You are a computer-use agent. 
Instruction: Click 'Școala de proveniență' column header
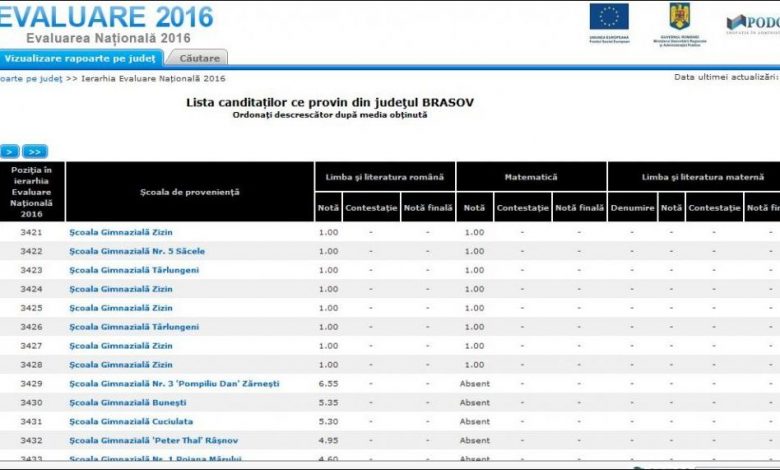[190, 191]
